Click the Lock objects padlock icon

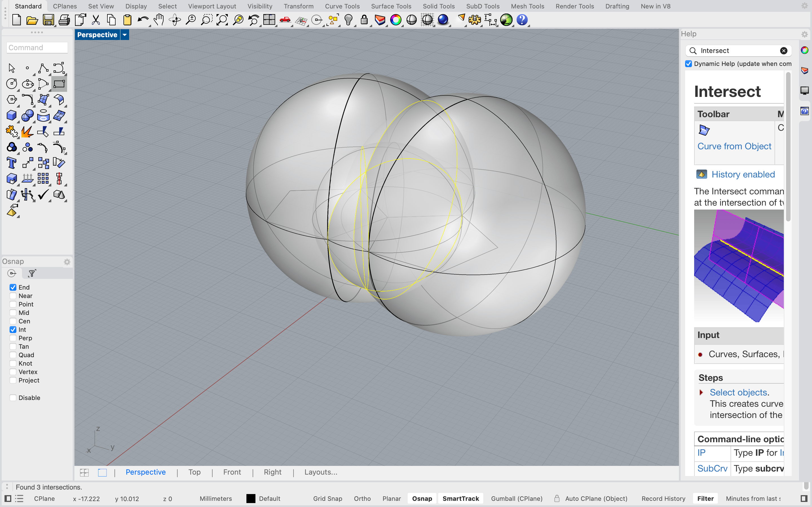[x=364, y=20]
